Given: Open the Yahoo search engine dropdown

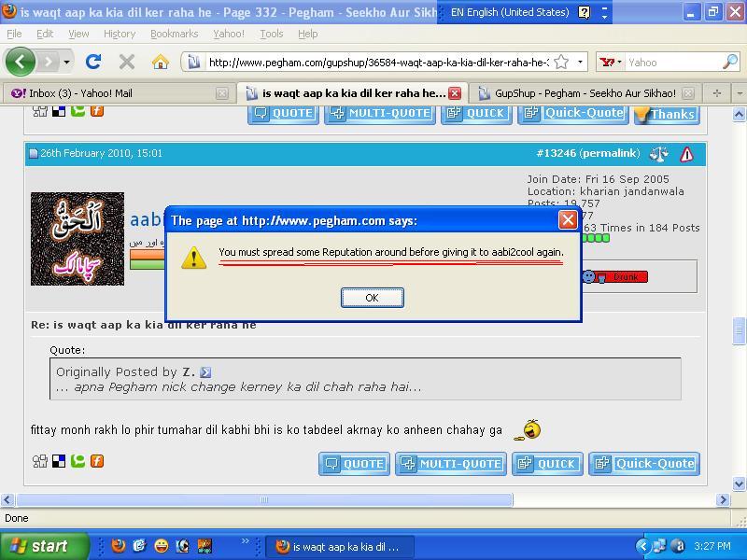Looking at the screenshot, I should [x=613, y=63].
